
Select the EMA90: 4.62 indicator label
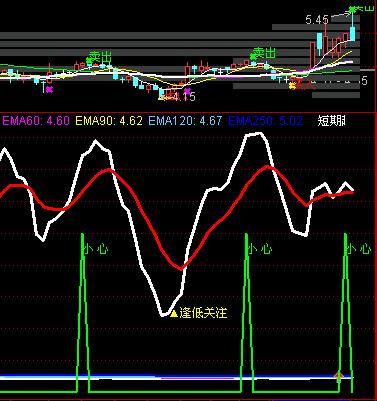pos(109,120)
